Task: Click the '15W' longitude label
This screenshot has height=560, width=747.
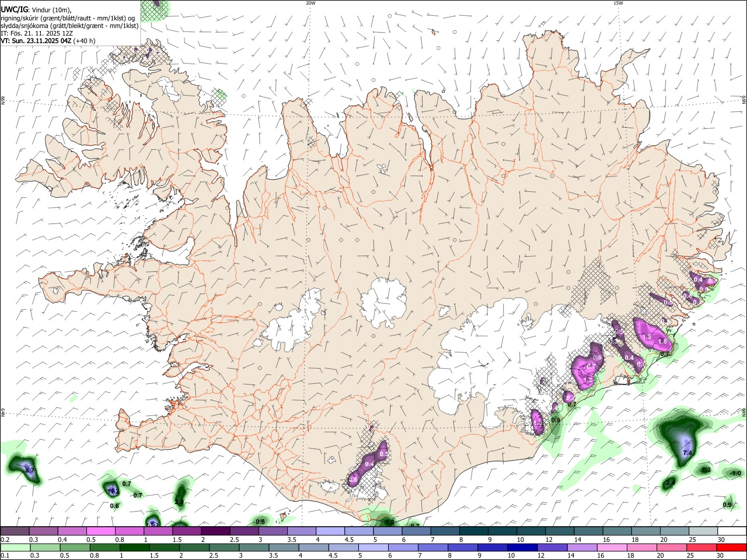Action: [618, 3]
